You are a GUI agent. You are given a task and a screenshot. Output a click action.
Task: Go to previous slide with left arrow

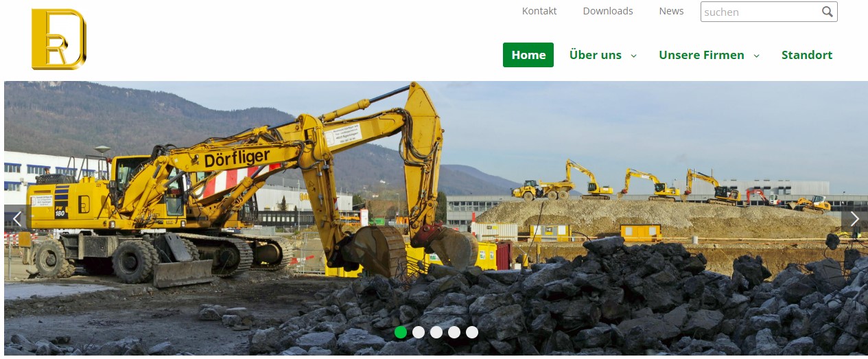coord(17,219)
